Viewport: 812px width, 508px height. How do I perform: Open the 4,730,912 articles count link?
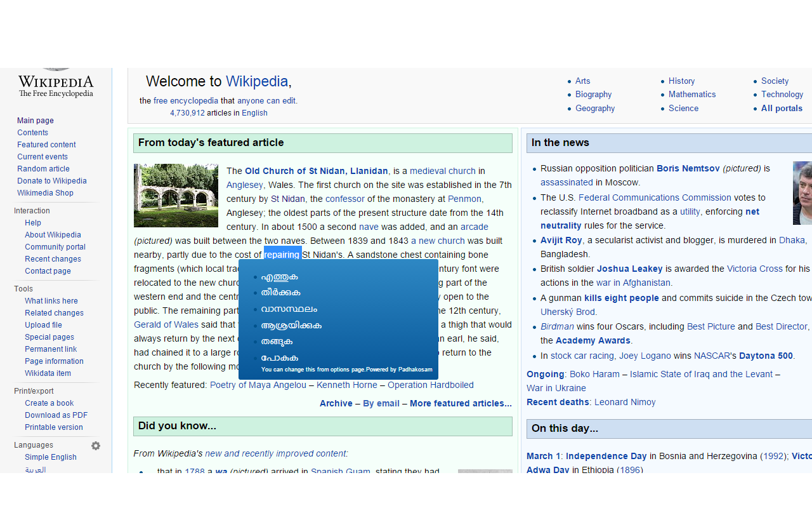[x=187, y=113]
